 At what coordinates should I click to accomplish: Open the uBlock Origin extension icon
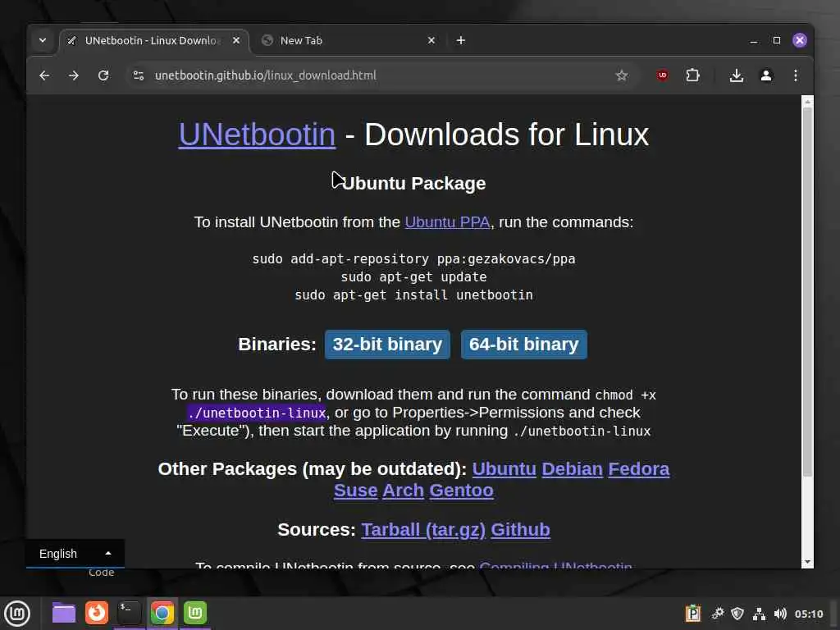(663, 75)
